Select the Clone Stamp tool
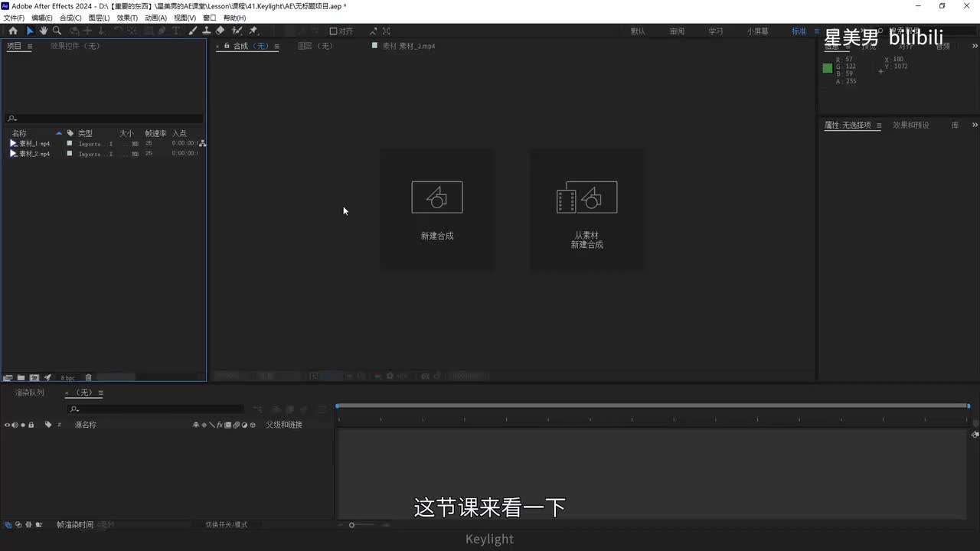 pyautogui.click(x=207, y=31)
